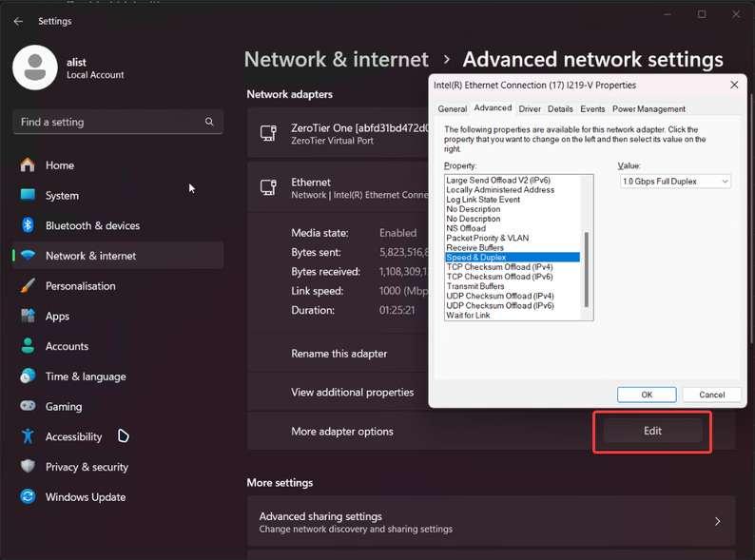The height and width of the screenshot is (560, 755).
Task: Switch to the Details tab
Action: click(560, 109)
